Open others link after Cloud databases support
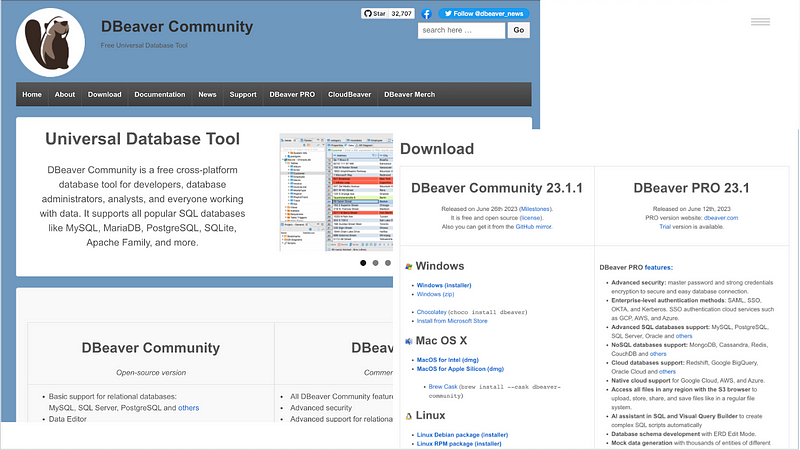The width and height of the screenshot is (800, 450). coord(667,372)
